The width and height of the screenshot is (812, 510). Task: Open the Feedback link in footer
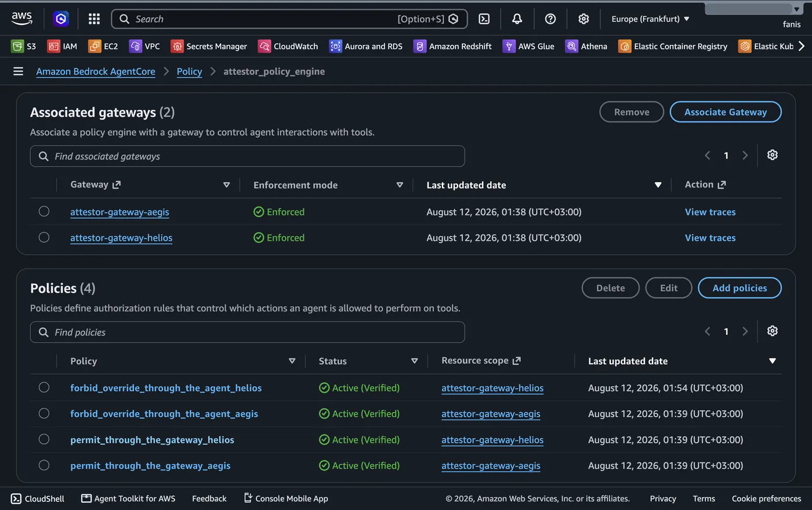[209, 498]
